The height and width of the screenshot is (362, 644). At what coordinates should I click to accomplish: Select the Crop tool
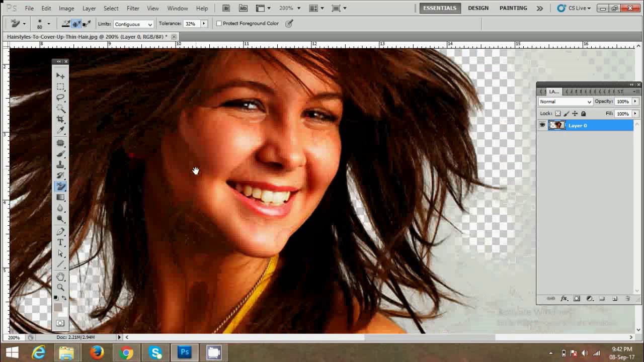pos(60,119)
